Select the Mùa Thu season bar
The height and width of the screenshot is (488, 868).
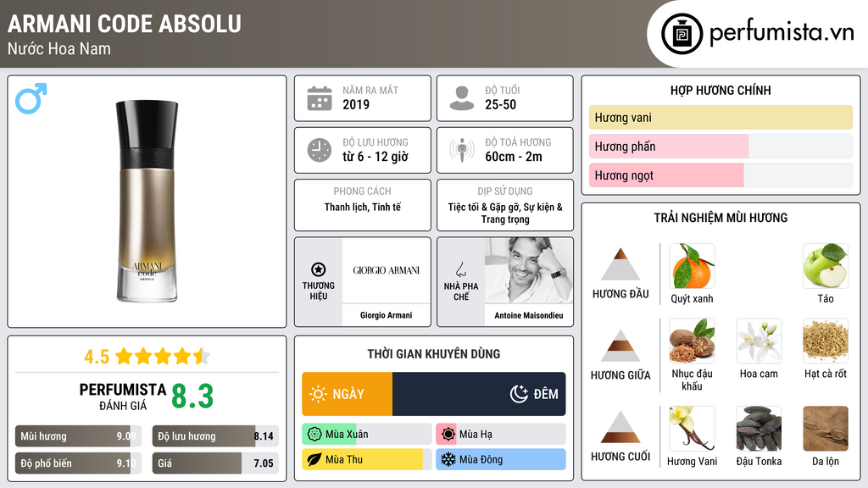pos(367,459)
